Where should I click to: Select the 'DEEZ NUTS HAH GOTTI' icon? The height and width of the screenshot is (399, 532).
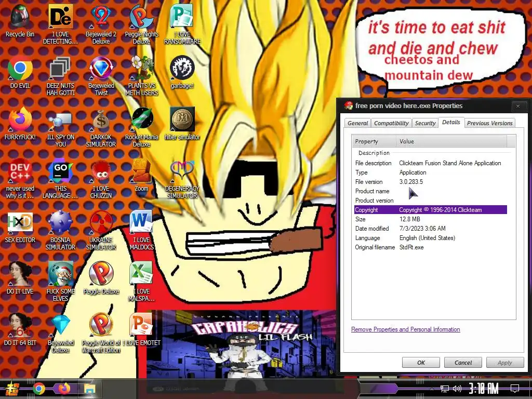60,76
